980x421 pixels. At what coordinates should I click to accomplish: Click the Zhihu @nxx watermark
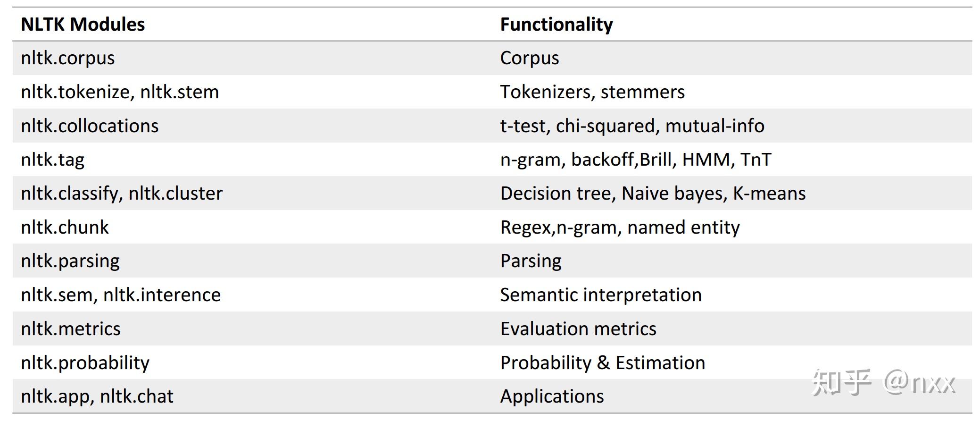click(x=883, y=382)
